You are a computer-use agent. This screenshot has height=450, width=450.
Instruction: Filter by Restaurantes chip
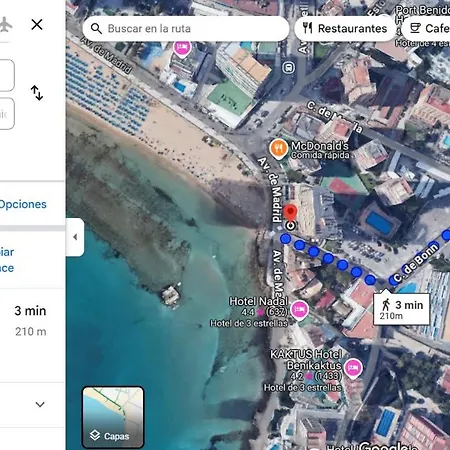pyautogui.click(x=345, y=29)
